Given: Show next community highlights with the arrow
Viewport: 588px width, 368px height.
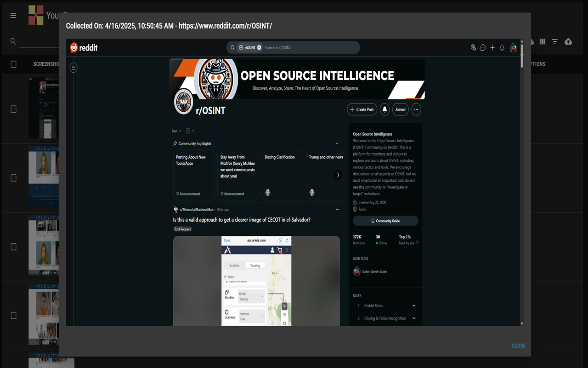Looking at the screenshot, I should click(338, 175).
